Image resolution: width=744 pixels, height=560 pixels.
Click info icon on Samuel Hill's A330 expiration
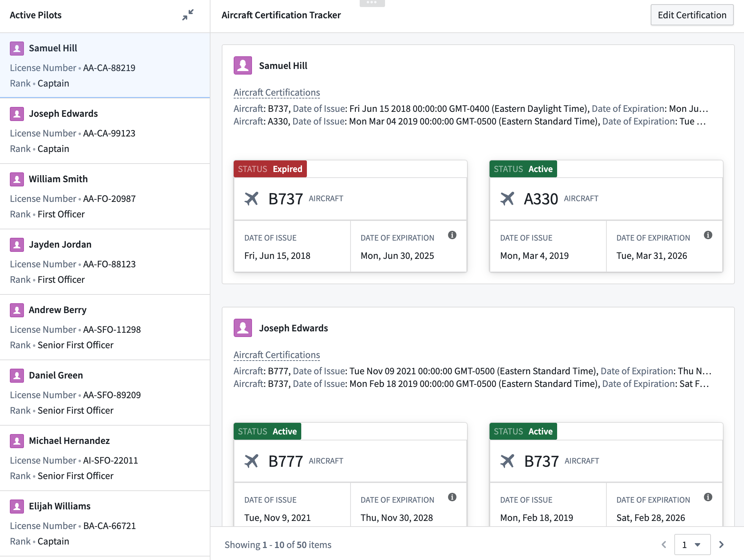(708, 235)
